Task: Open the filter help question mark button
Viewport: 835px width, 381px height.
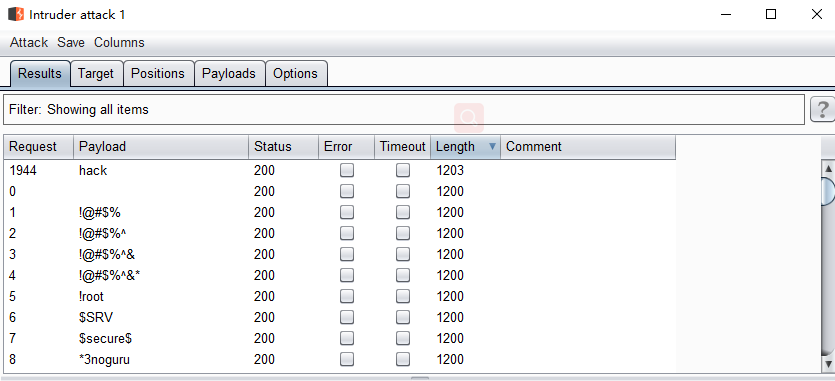Action: 822,110
